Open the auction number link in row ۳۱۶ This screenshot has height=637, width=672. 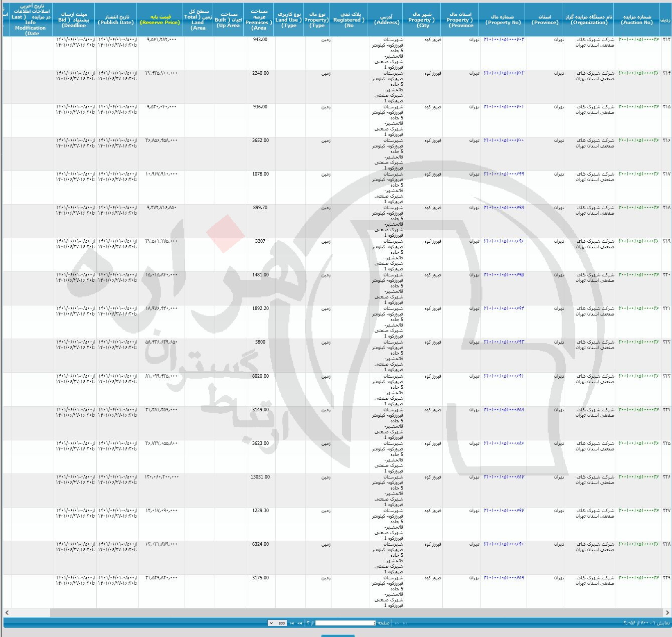point(639,140)
